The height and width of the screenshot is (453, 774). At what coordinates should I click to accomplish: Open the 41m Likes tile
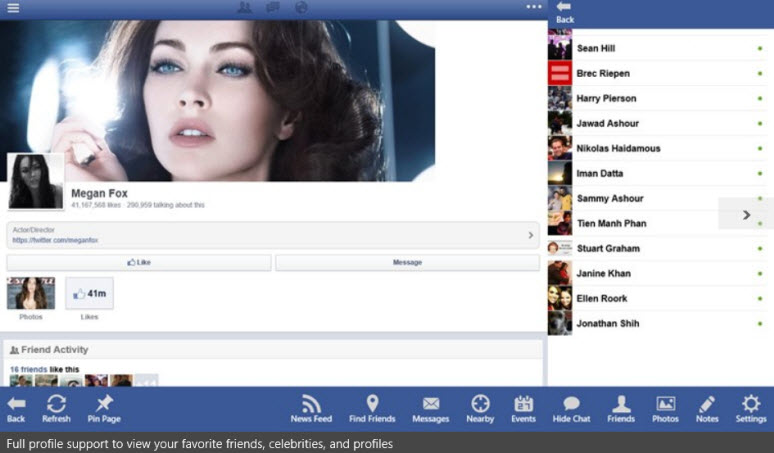[x=89, y=293]
